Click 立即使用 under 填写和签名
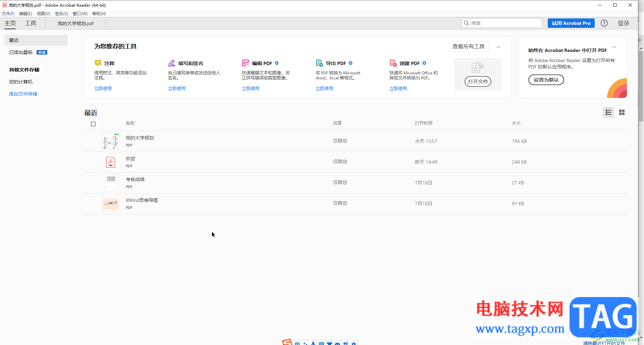 177,89
